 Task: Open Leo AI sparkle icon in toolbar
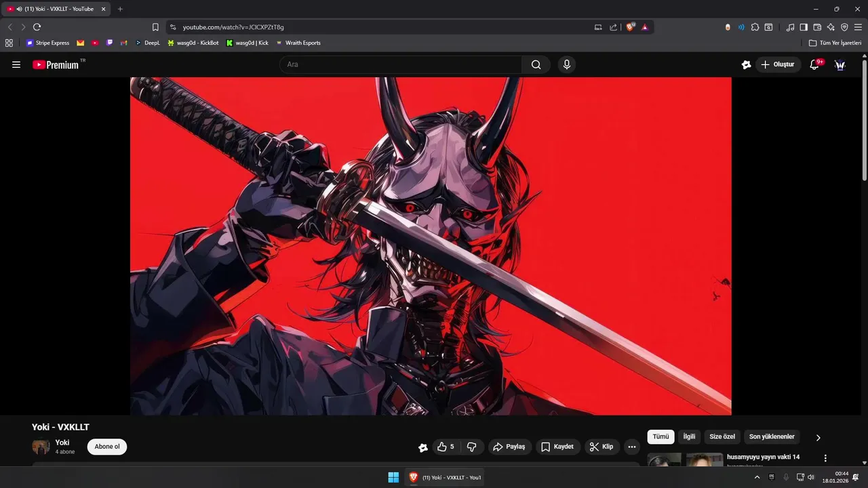[x=831, y=27]
